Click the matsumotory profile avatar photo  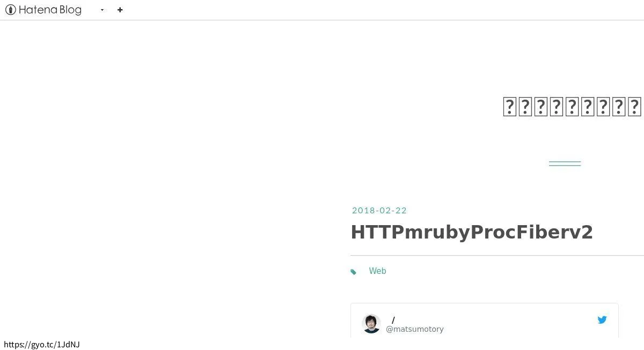pos(371,324)
